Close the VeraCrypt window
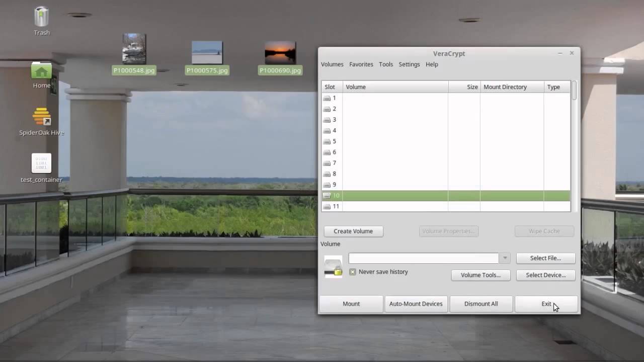 point(572,53)
